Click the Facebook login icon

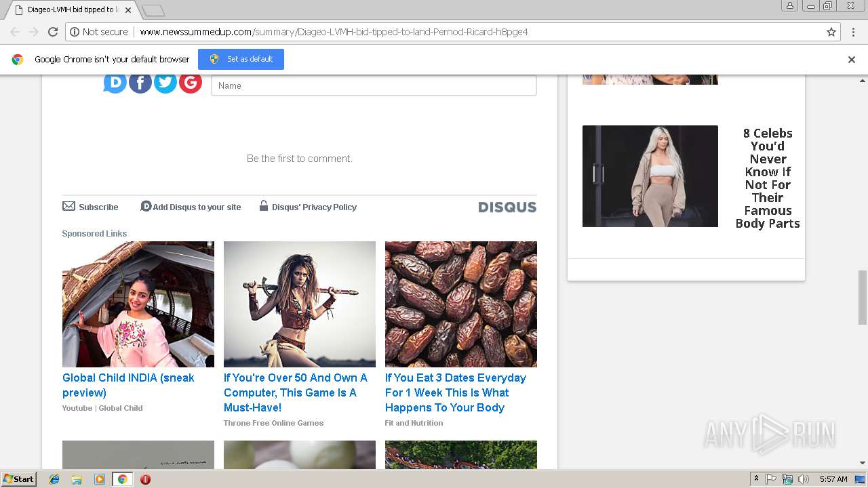pyautogui.click(x=140, y=83)
